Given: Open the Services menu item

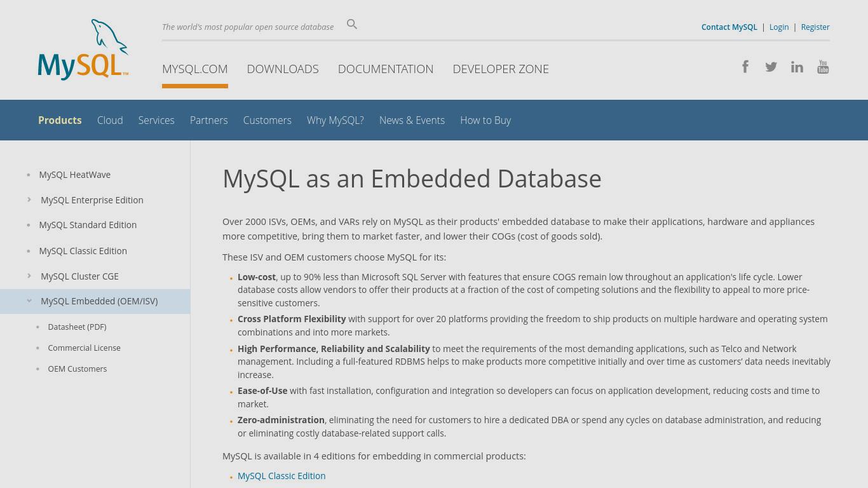Looking at the screenshot, I should [156, 120].
